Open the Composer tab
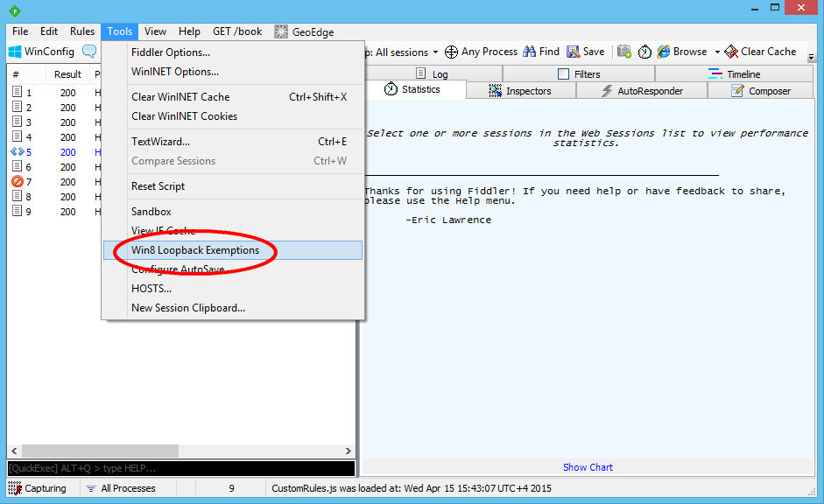 pyautogui.click(x=760, y=91)
